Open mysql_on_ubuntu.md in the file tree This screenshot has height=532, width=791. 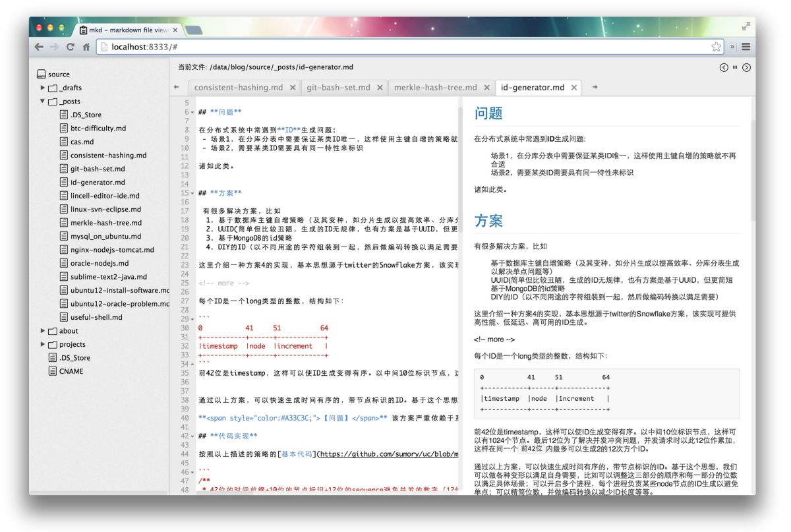pyautogui.click(x=100, y=237)
